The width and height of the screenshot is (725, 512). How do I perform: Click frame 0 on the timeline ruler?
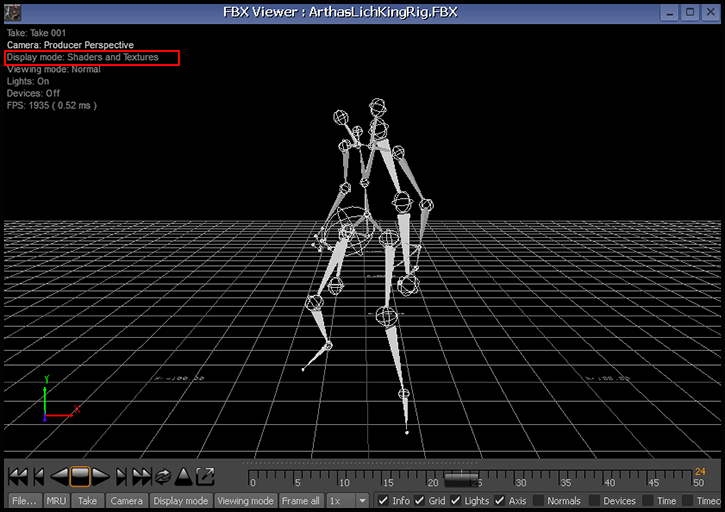click(252, 483)
